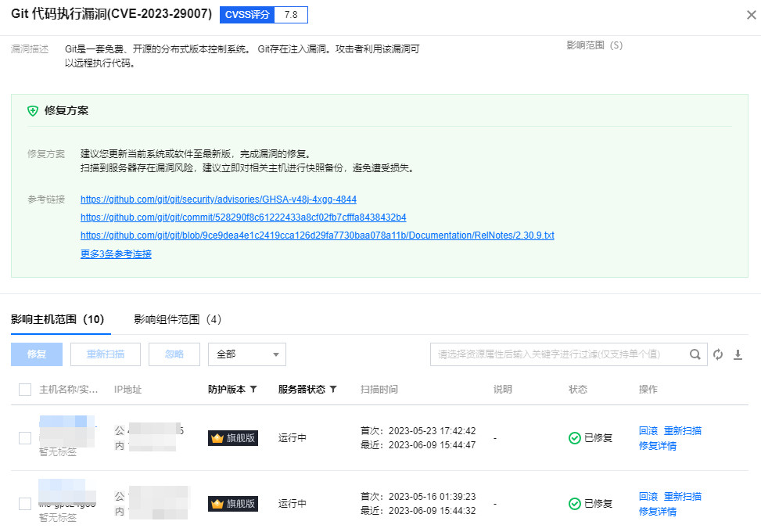Click the download export icon
Viewport: 761px width, 532px height.
pyautogui.click(x=738, y=354)
